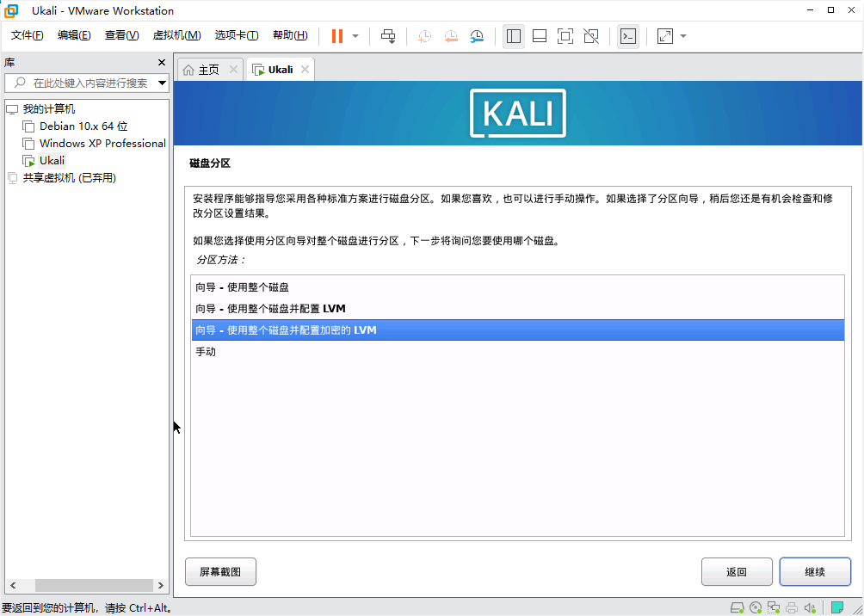Revert the virtual machine to its snapshot

451,36
